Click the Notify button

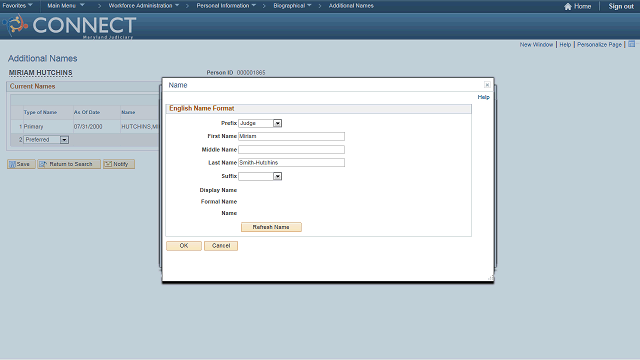tap(119, 164)
